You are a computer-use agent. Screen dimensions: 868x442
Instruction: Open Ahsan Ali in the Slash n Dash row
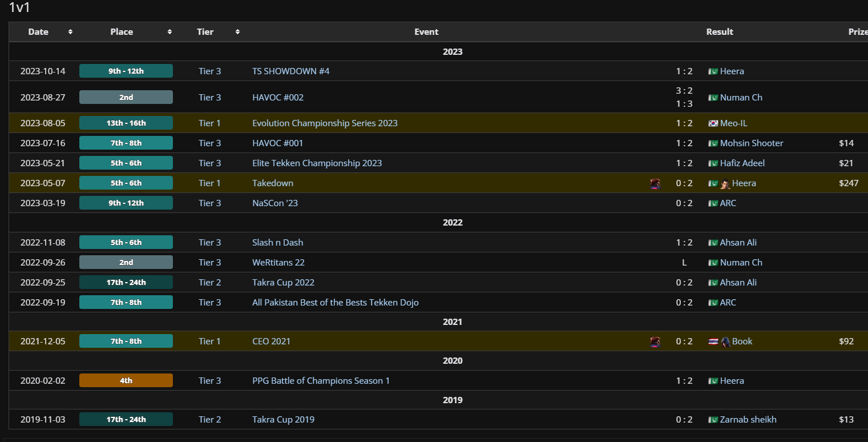click(x=738, y=243)
